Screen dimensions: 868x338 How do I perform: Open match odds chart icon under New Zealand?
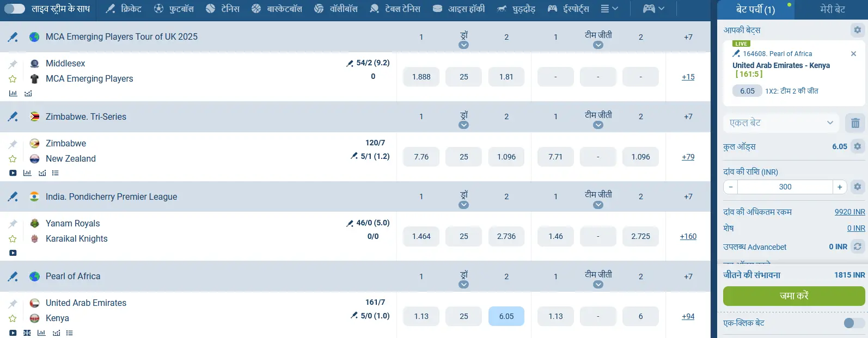[42, 173]
